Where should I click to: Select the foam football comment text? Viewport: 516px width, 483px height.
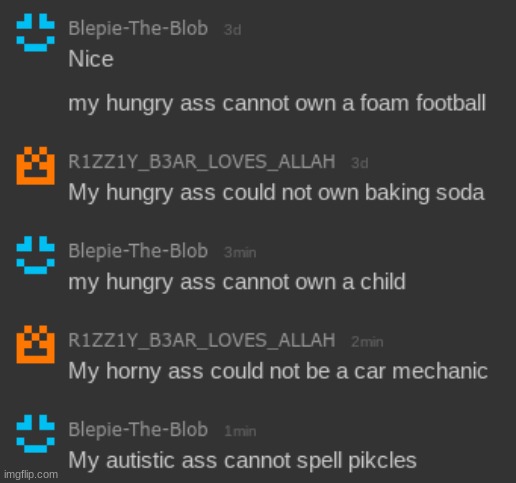pos(277,104)
